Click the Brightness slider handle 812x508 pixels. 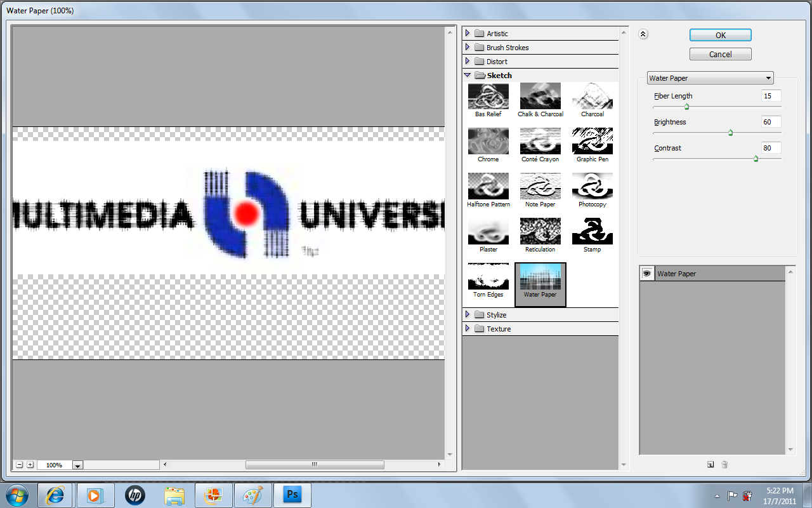click(730, 133)
